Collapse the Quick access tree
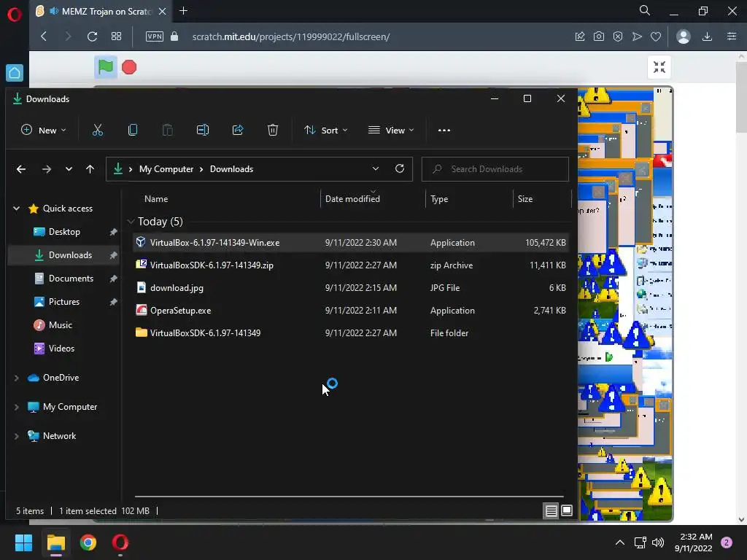This screenshot has width=747, height=560. pos(17,208)
